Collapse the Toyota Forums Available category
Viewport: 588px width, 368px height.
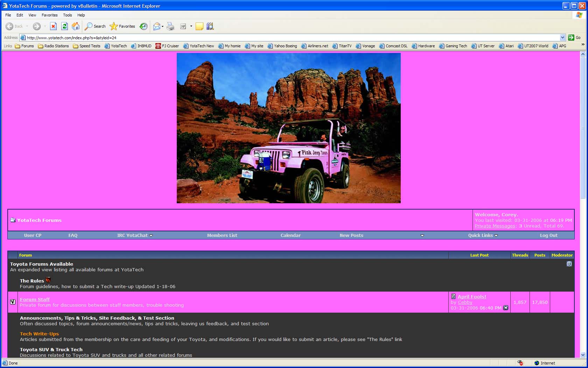coord(569,264)
